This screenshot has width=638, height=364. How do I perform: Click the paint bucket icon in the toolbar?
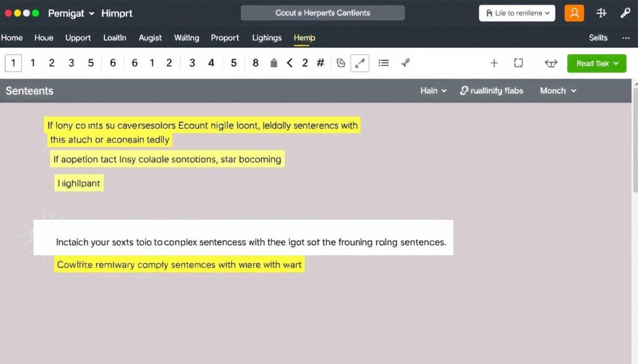tap(274, 63)
